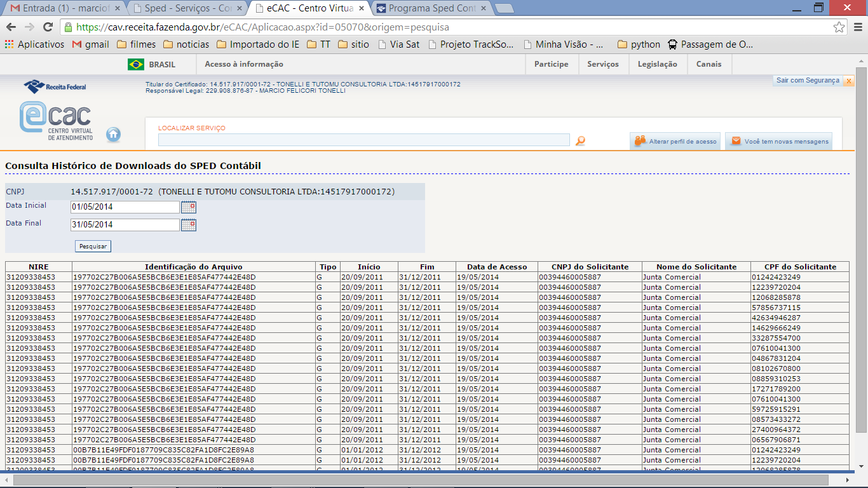The image size is (868, 488).
Task: Reload the page with refresh icon
Action: point(48,27)
